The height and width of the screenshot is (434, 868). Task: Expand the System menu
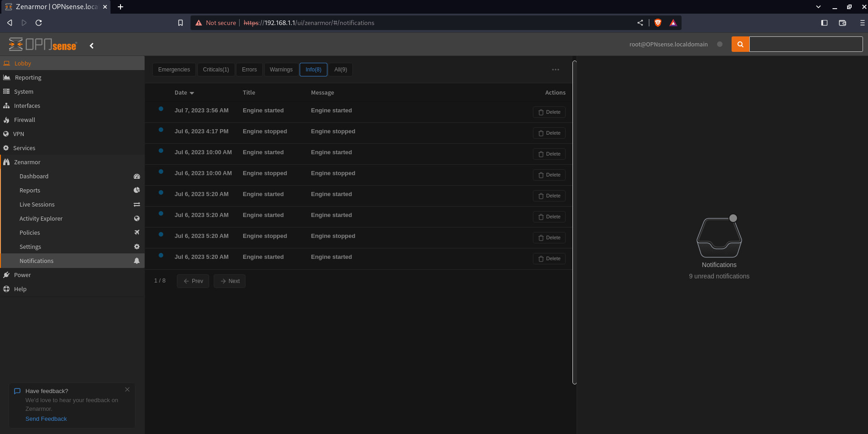click(72, 91)
